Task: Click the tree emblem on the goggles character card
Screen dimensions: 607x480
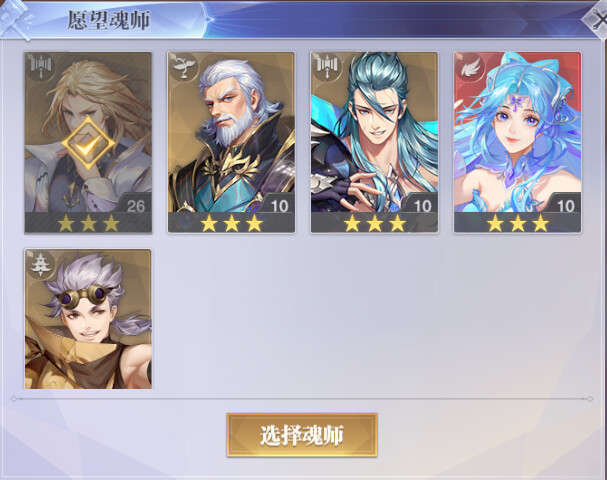Action: point(40,264)
